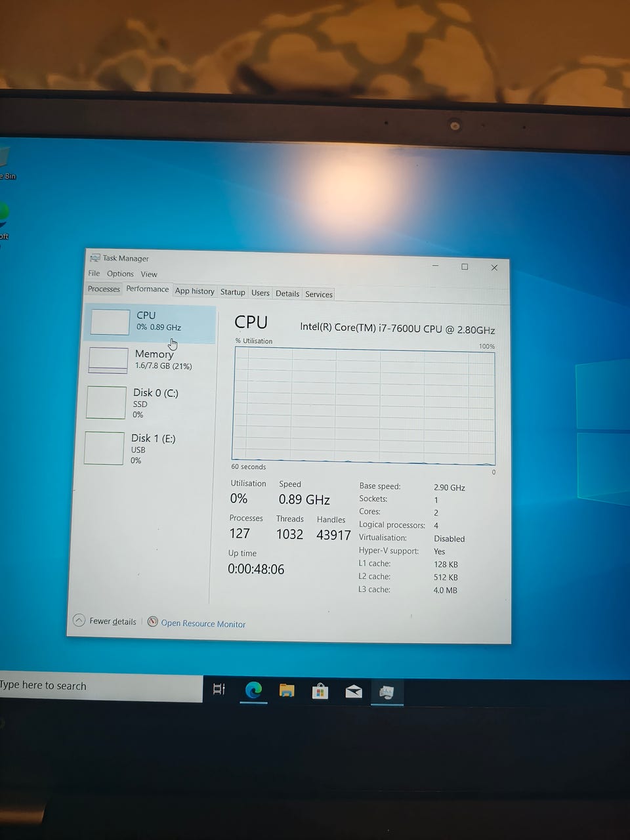Open the Startup tab
Screen dimensions: 630x840
pos(232,292)
